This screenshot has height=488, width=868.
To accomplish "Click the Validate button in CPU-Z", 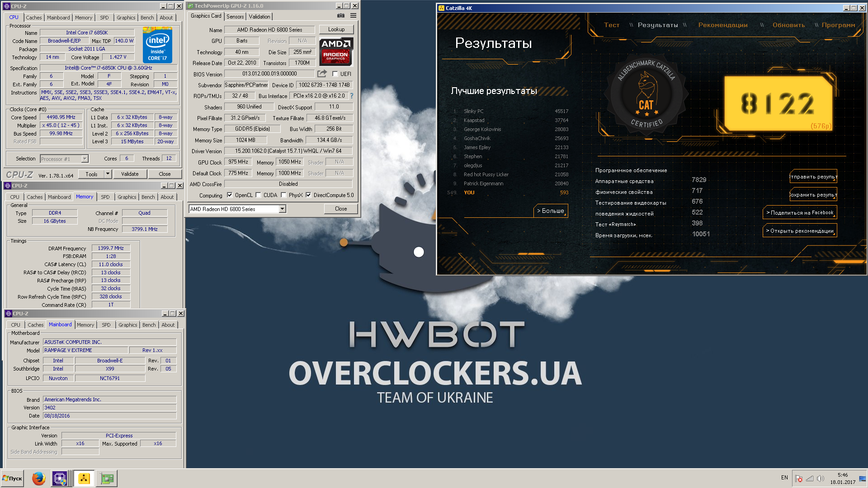I will tap(130, 174).
